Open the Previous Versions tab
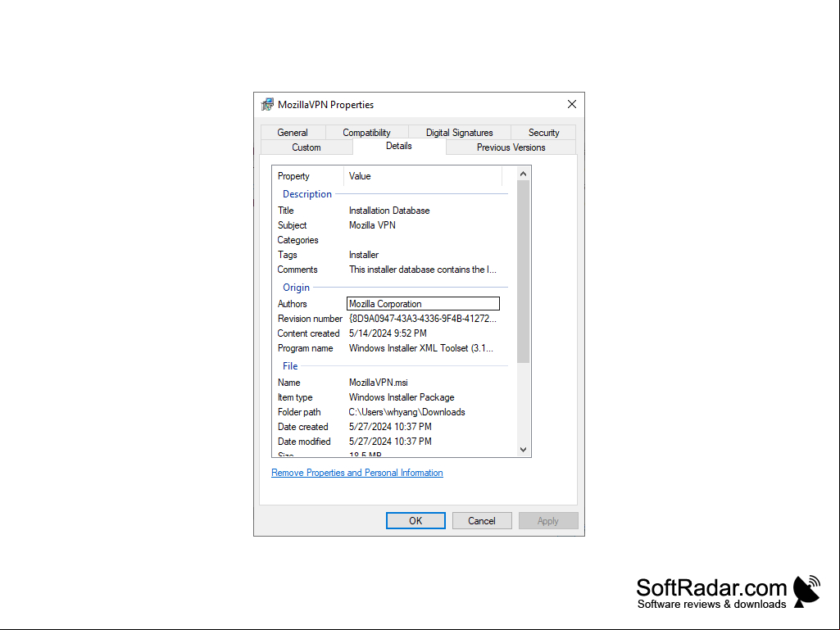The height and width of the screenshot is (630, 840). click(511, 147)
